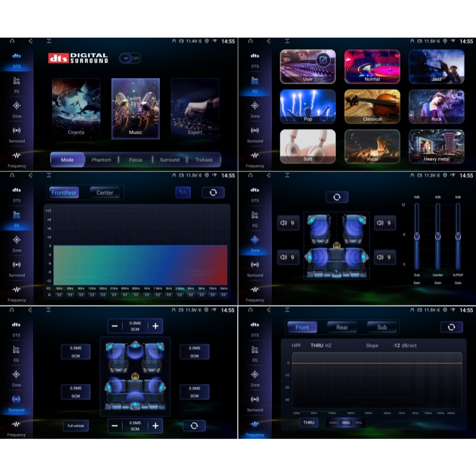Select the highlighted Frequency waveform sidebar icon
The height and width of the screenshot is (476, 476).
[x=255, y=424]
